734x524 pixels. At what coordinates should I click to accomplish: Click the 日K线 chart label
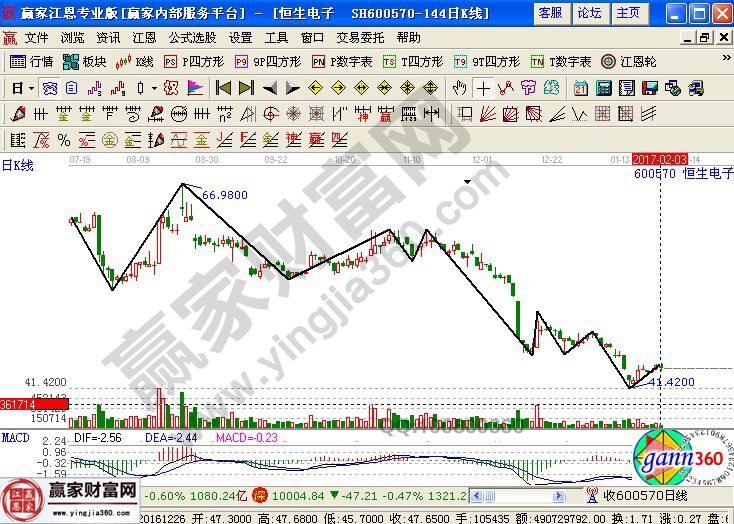[17, 166]
